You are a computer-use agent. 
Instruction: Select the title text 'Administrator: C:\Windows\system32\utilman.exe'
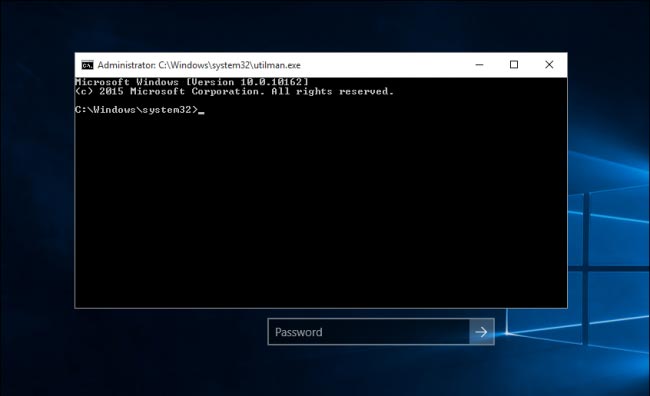(x=199, y=65)
